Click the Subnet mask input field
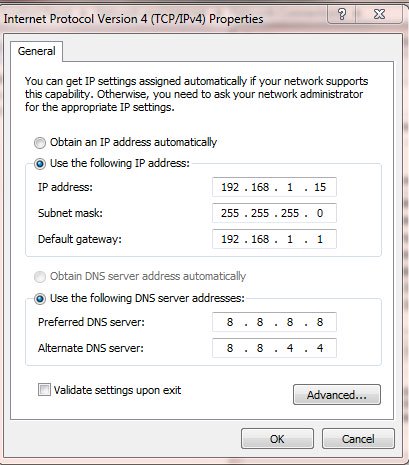 point(274,213)
